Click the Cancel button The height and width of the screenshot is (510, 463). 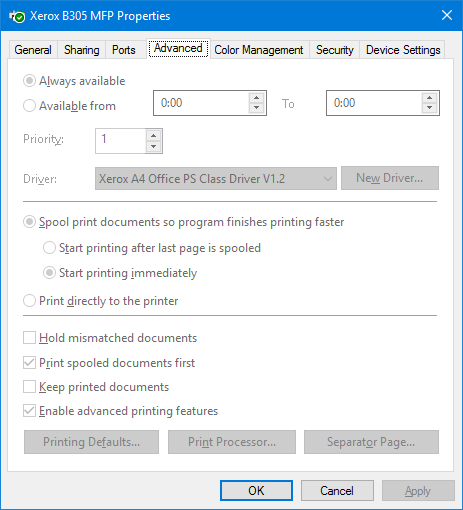click(x=337, y=491)
